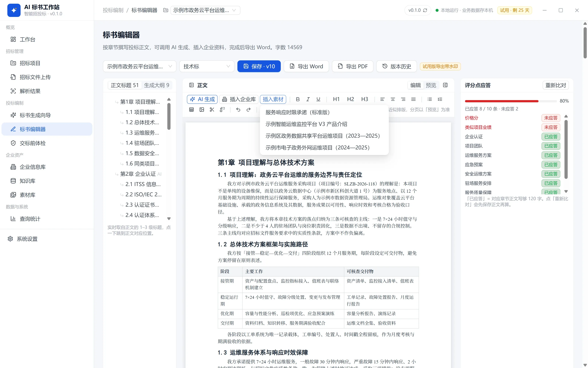This screenshot has height=368, width=588.
Task: Save the document with 保存 · v10
Action: pos(259,66)
